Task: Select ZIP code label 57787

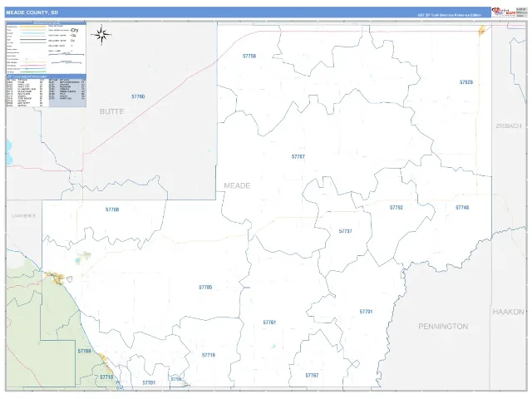Action: pos(298,157)
